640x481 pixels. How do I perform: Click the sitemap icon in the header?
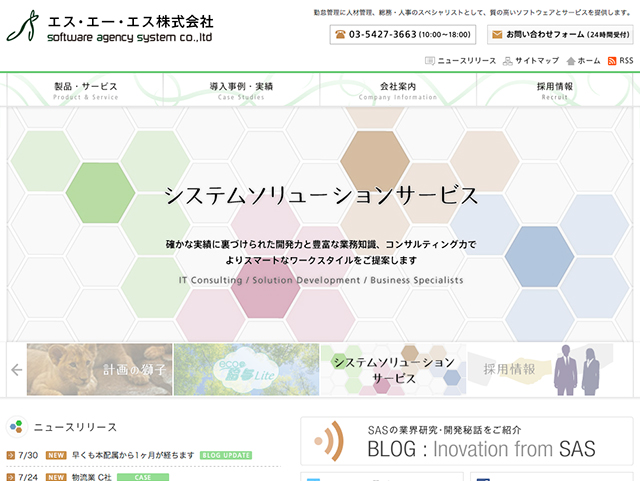pyautogui.click(x=507, y=61)
